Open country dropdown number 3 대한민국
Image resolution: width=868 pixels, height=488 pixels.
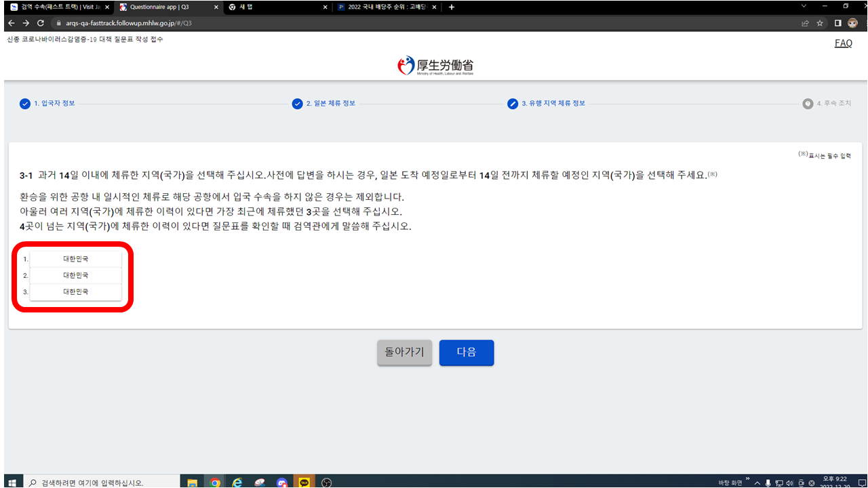(75, 292)
